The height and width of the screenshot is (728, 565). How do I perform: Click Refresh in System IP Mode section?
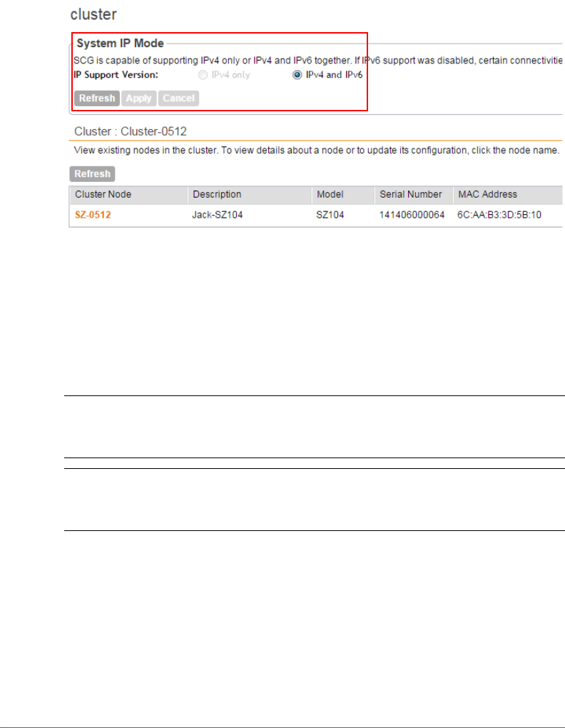[x=97, y=98]
